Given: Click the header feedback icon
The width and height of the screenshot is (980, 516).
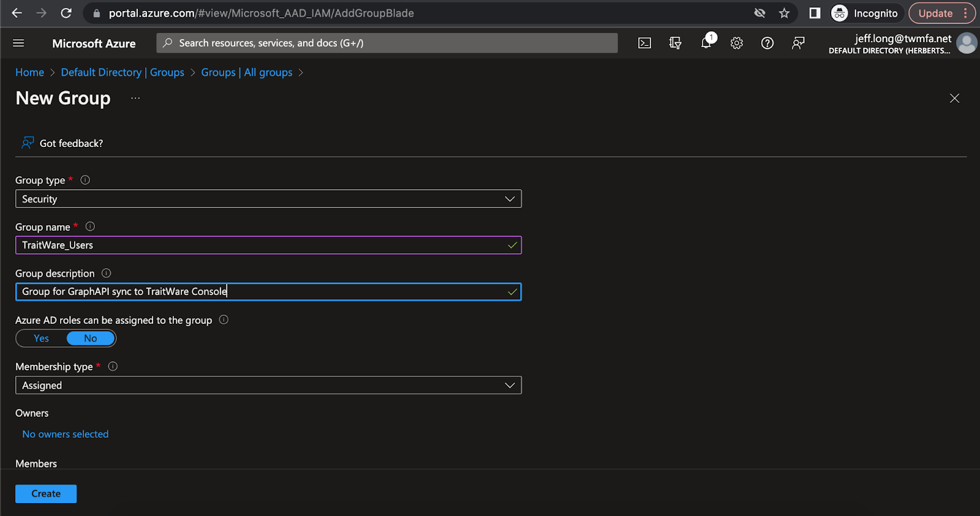Looking at the screenshot, I should [x=798, y=43].
